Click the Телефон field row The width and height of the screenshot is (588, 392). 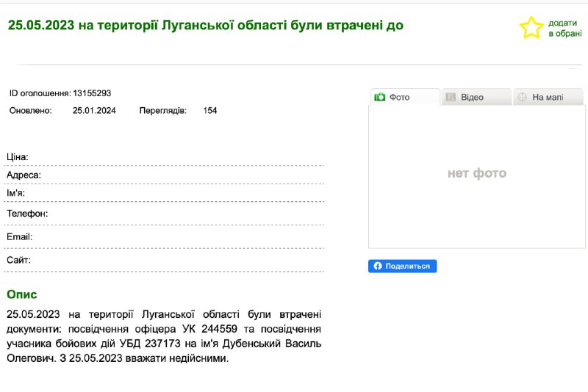pyautogui.click(x=164, y=214)
